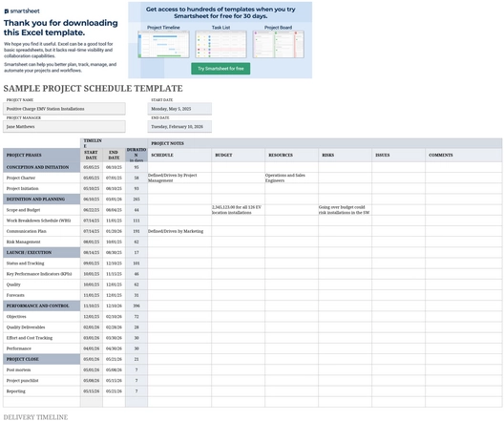The height and width of the screenshot is (421, 504).
Task: Select the RISKS column header
Action: (345, 155)
